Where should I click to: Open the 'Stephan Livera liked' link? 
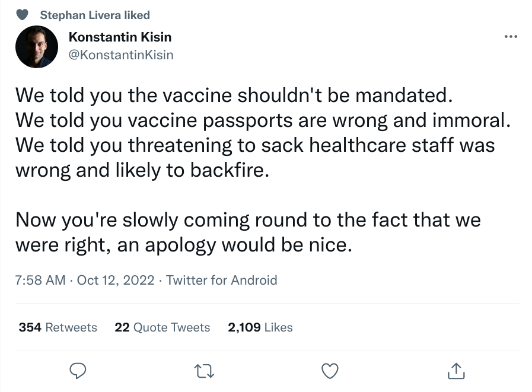pyautogui.click(x=95, y=15)
